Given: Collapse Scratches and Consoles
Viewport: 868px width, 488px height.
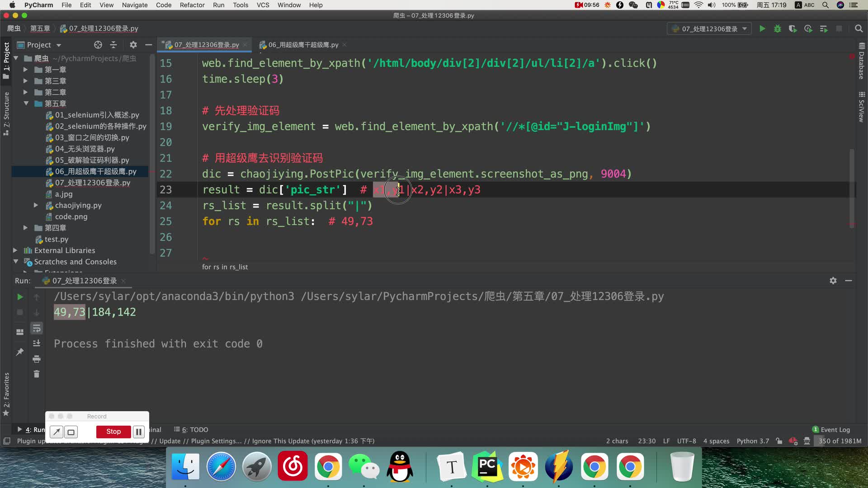Looking at the screenshot, I should (x=15, y=262).
